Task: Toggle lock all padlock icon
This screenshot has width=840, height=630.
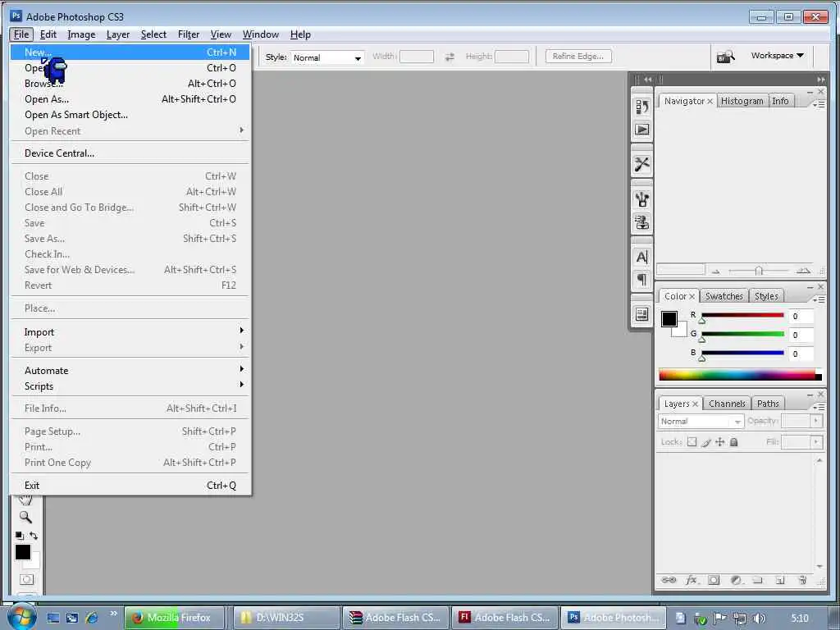Action: pyautogui.click(x=734, y=442)
